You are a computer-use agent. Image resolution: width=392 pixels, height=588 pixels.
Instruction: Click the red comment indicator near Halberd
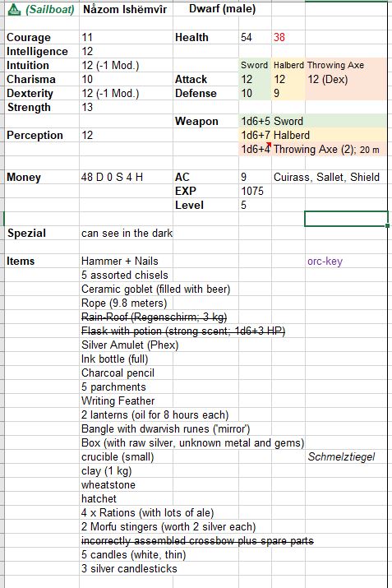tap(269, 144)
